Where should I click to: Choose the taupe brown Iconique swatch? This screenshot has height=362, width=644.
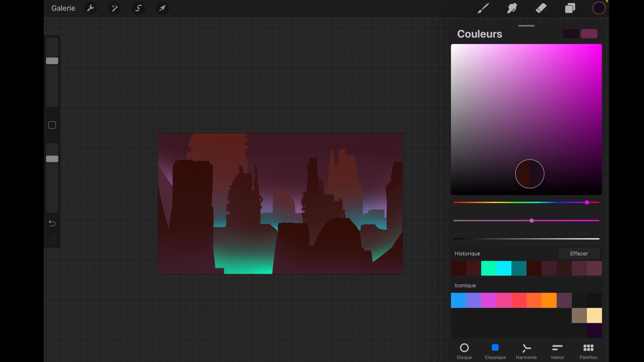[579, 316]
